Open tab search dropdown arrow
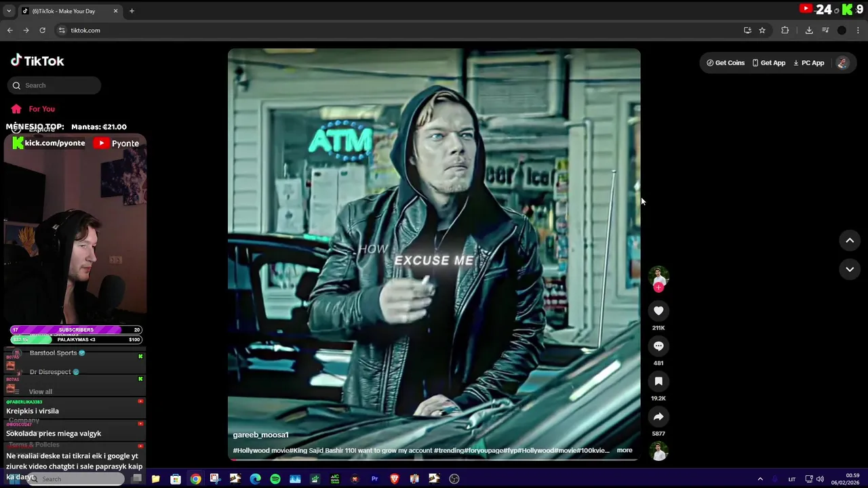Viewport: 868px width, 488px height. 9,11
